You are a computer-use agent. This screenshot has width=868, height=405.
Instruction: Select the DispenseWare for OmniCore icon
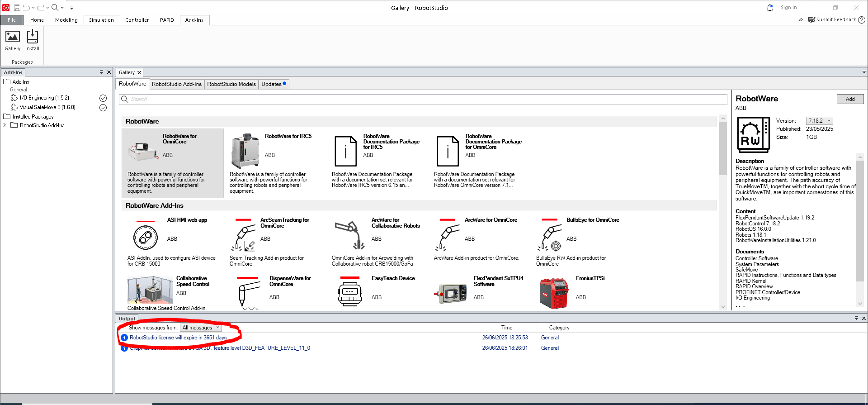pyautogui.click(x=249, y=293)
